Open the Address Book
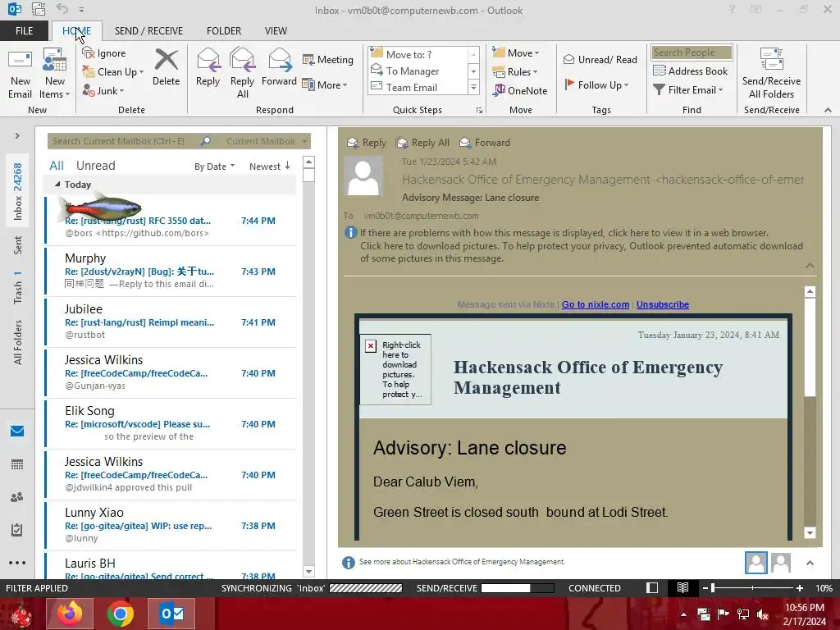 [691, 71]
